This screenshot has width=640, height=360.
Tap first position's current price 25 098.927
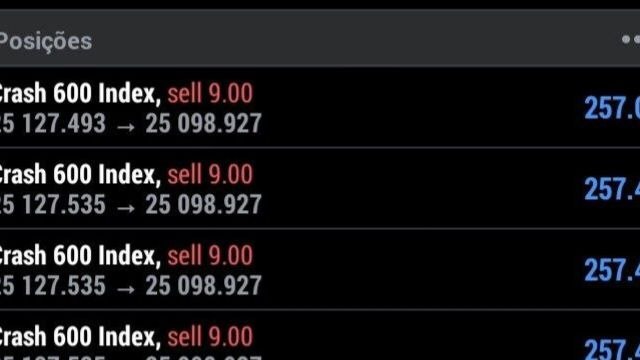click(x=203, y=124)
